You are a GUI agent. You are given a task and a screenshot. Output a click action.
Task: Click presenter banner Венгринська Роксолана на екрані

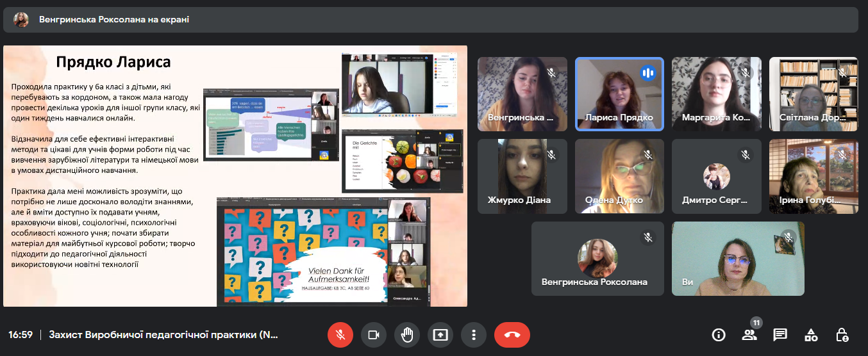pyautogui.click(x=113, y=20)
